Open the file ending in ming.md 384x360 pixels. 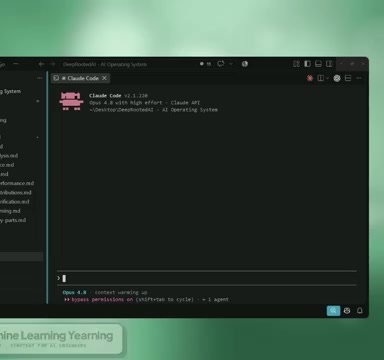click(x=10, y=211)
